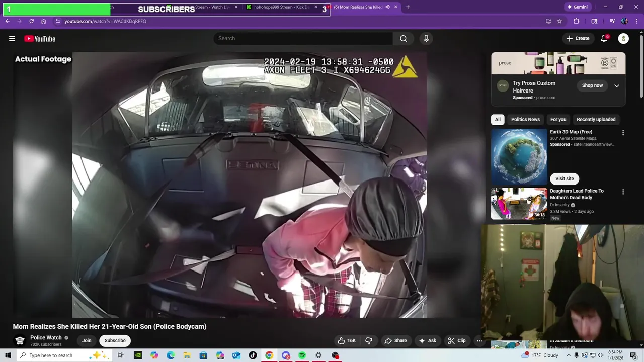Join the Police Watch channel
Viewport: 644px width, 362px height.
click(87, 341)
